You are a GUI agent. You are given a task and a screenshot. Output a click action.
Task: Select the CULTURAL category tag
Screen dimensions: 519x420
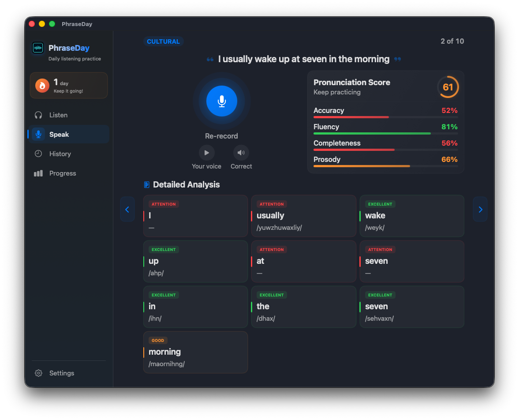[x=163, y=41]
